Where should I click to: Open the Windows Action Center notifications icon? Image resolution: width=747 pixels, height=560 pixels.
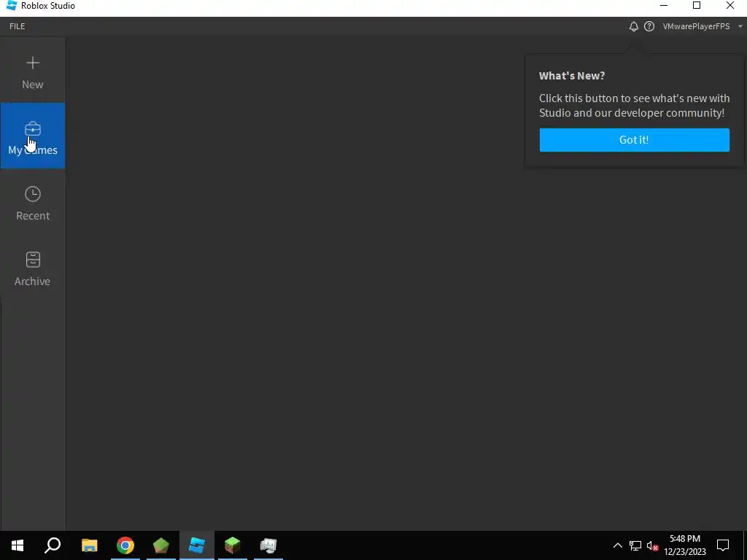(723, 545)
